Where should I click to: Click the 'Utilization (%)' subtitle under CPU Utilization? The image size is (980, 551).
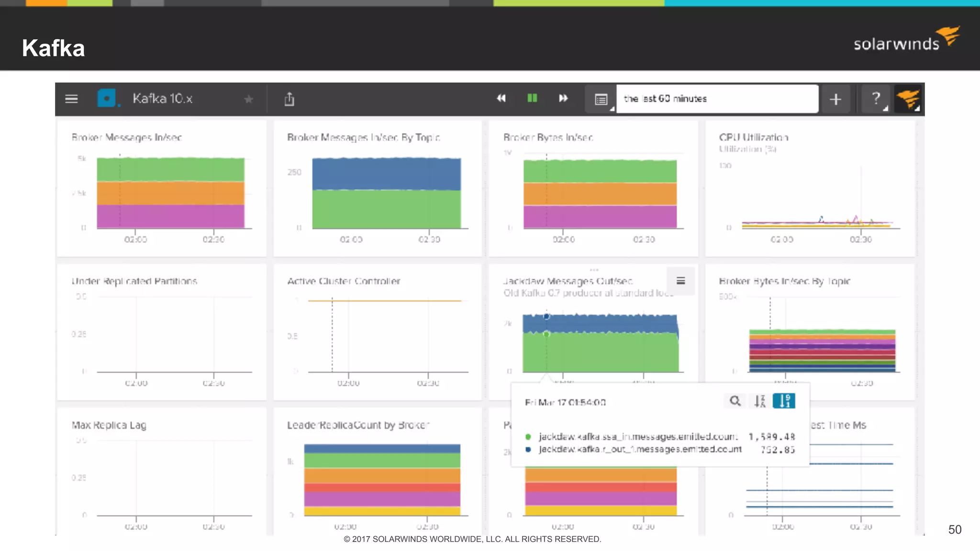(x=747, y=149)
